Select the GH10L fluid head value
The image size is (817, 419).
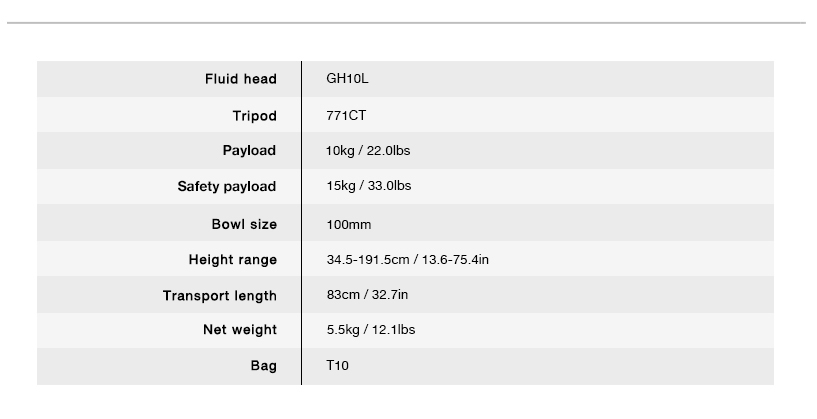tap(341, 79)
